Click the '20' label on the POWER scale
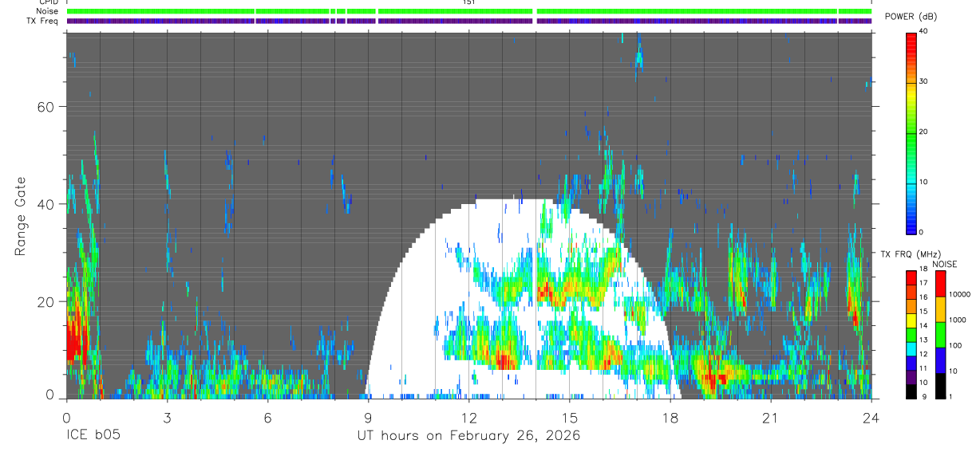Image resolution: width=980 pixels, height=452 pixels. pos(924,132)
